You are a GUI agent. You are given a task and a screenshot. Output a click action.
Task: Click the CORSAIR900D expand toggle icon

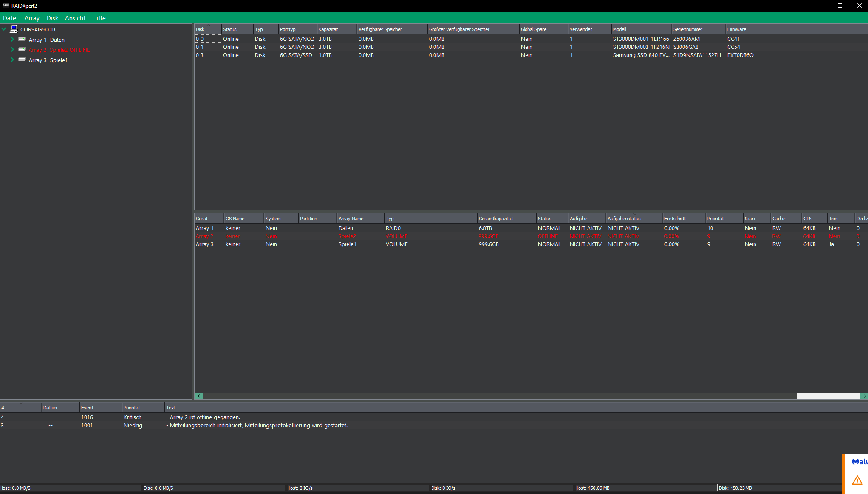(5, 28)
